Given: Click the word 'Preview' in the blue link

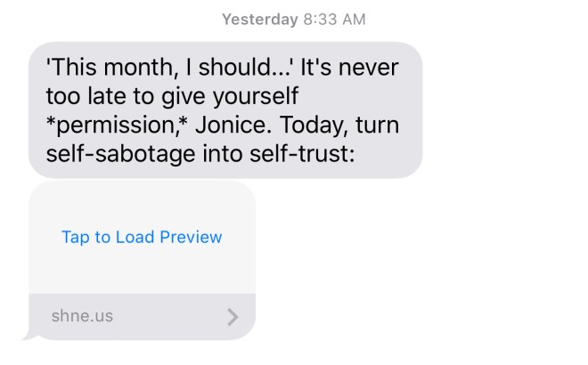Looking at the screenshot, I should 191,237.
